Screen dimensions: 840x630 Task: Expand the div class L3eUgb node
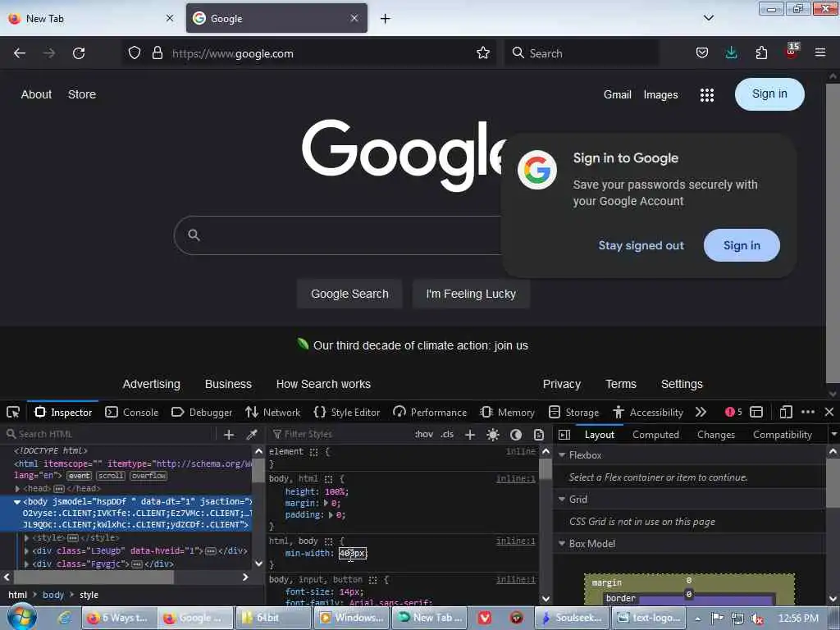pos(27,550)
